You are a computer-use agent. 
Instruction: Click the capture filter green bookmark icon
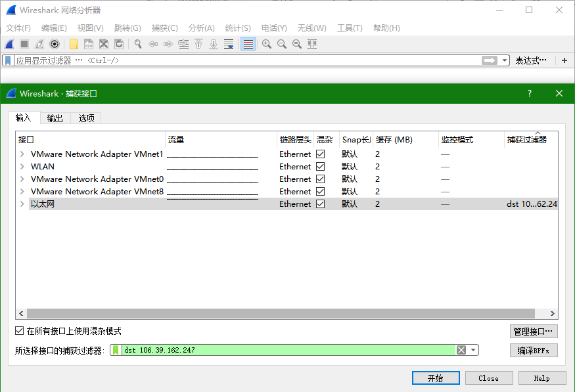coord(116,350)
